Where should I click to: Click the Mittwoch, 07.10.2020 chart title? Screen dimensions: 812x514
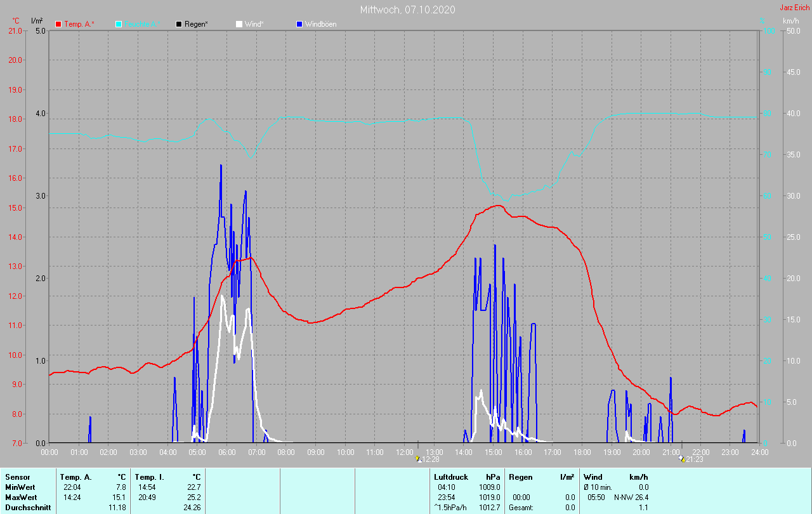(x=407, y=10)
